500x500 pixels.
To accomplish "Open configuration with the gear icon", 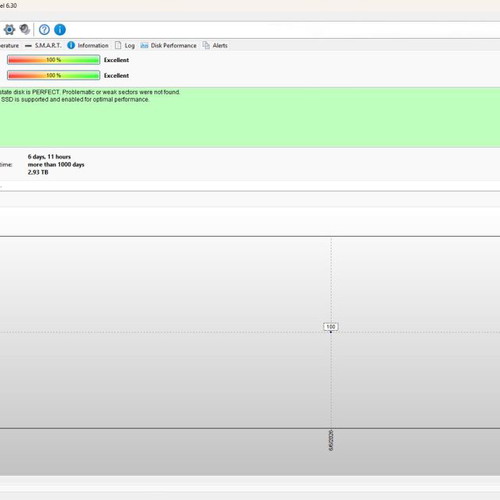I will (9, 30).
